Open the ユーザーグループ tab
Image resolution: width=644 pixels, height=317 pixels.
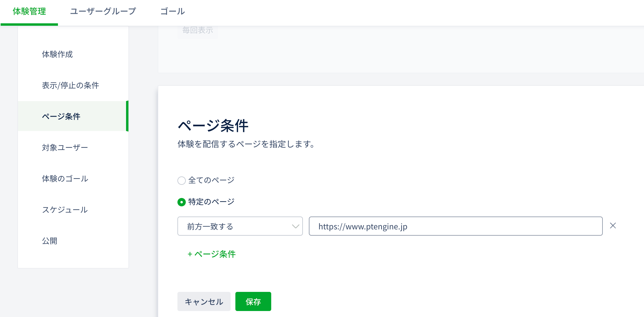click(x=103, y=11)
